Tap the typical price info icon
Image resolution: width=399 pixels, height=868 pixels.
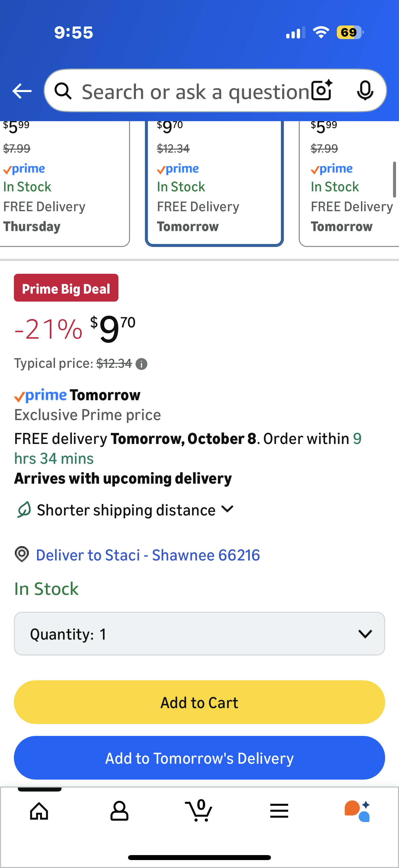click(141, 364)
